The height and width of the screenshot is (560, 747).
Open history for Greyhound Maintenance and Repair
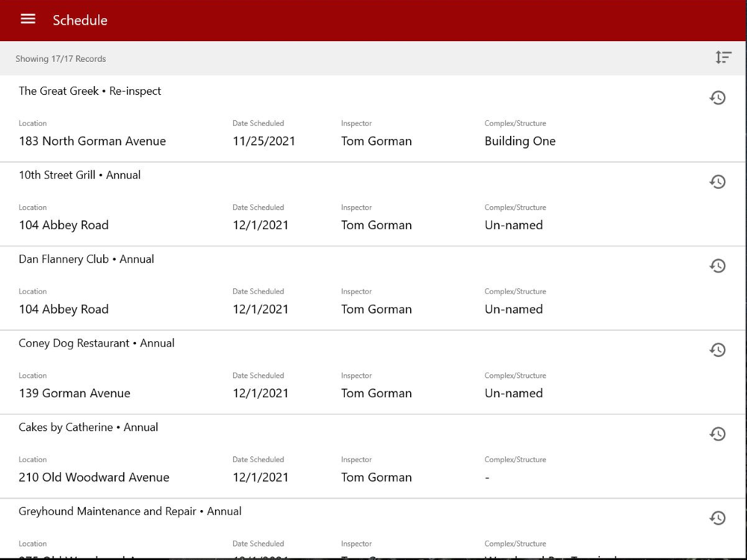point(717,517)
